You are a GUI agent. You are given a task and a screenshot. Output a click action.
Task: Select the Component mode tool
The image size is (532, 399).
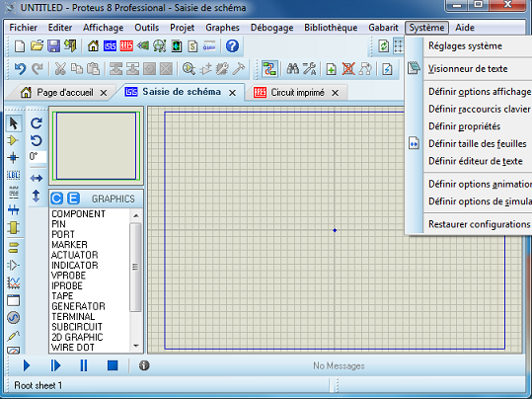pos(14,140)
